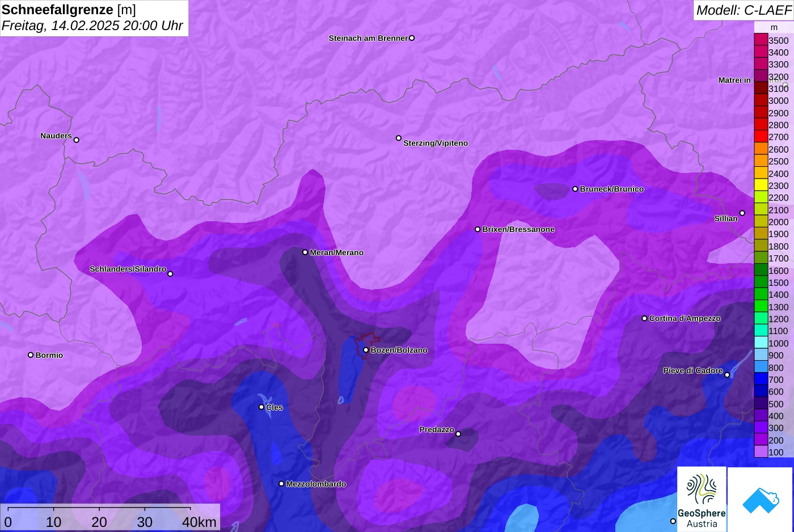
Task: Select the Schlanders/Silandro location marker
Action: coord(170,274)
